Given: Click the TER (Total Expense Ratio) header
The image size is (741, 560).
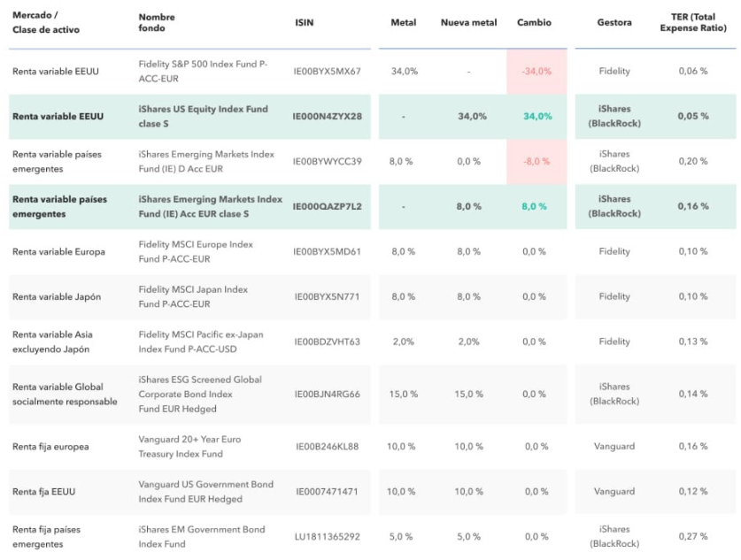Looking at the screenshot, I should point(692,23).
